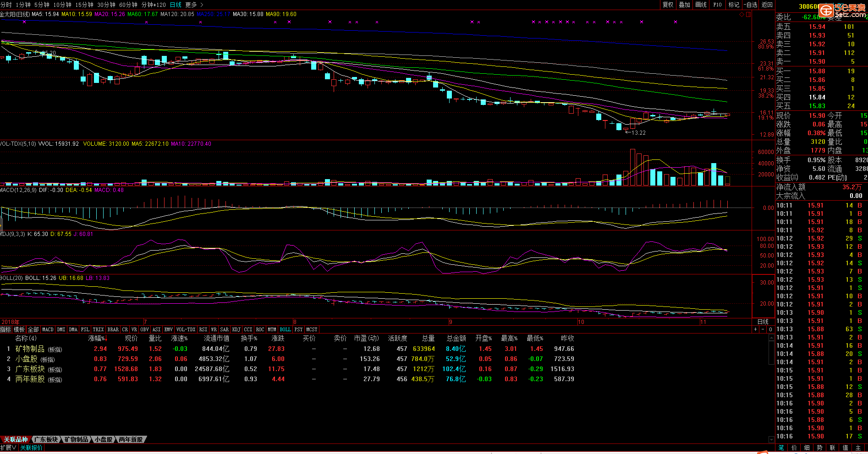Open the 更多 arrow after the period tabs
Screen dimensions: 868x454
coord(202,5)
